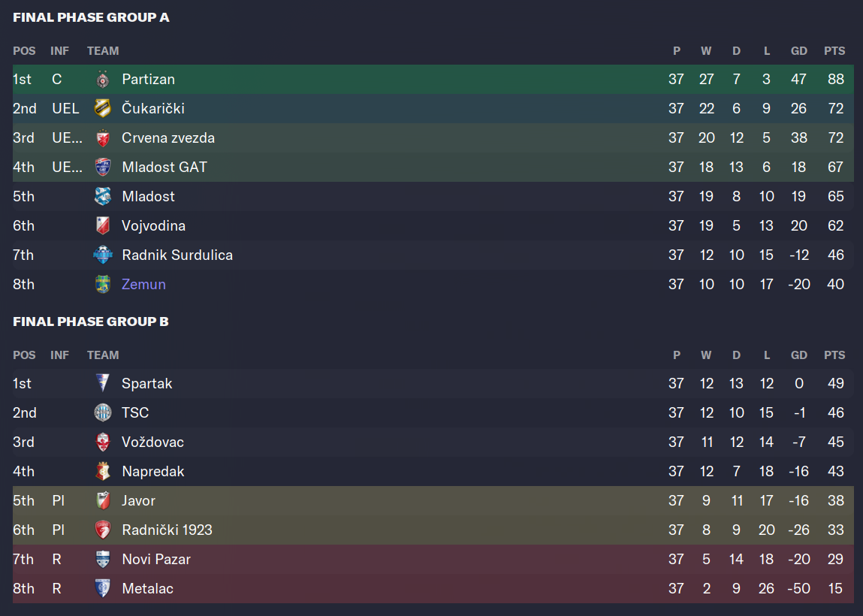
Task: Select the Mladost GAT club logo
Action: (x=103, y=167)
